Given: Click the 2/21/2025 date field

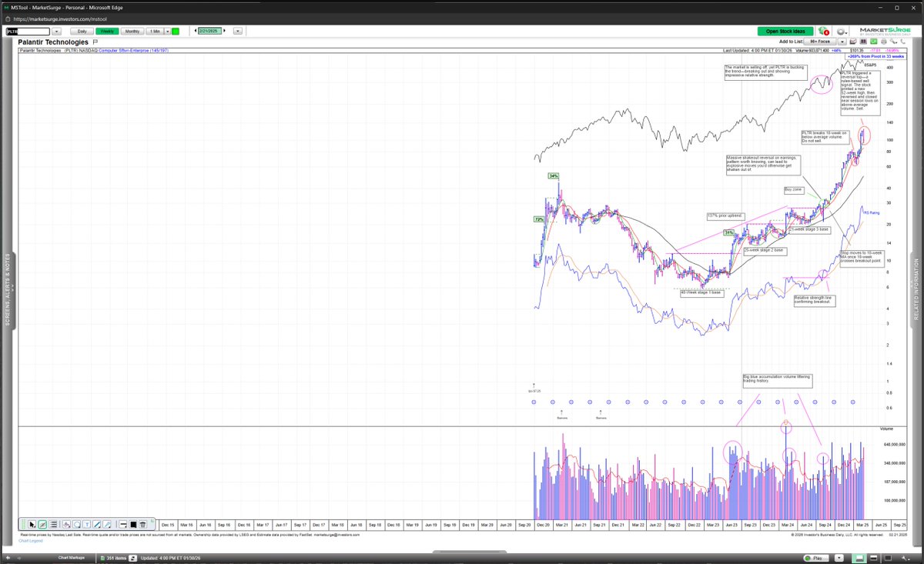Looking at the screenshot, I should 210,31.
